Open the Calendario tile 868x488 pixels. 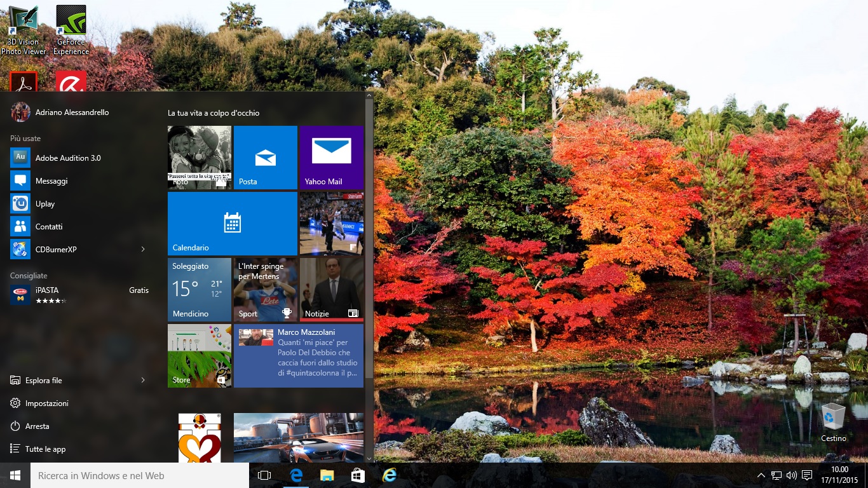pos(233,224)
